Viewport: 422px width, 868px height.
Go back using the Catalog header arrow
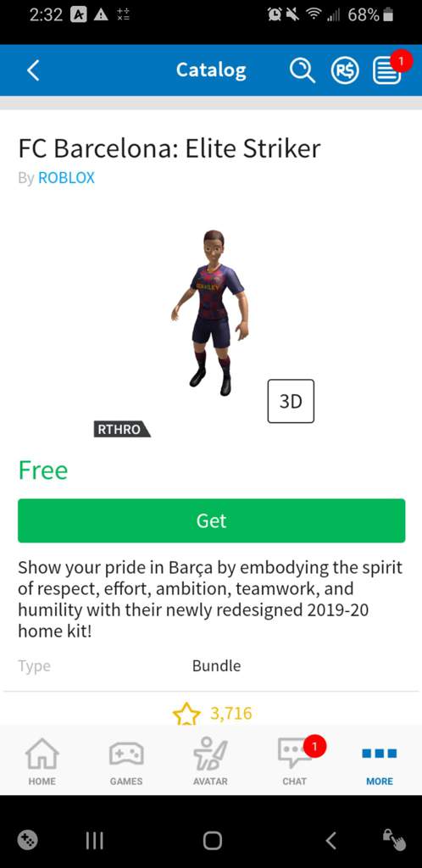pyautogui.click(x=33, y=70)
